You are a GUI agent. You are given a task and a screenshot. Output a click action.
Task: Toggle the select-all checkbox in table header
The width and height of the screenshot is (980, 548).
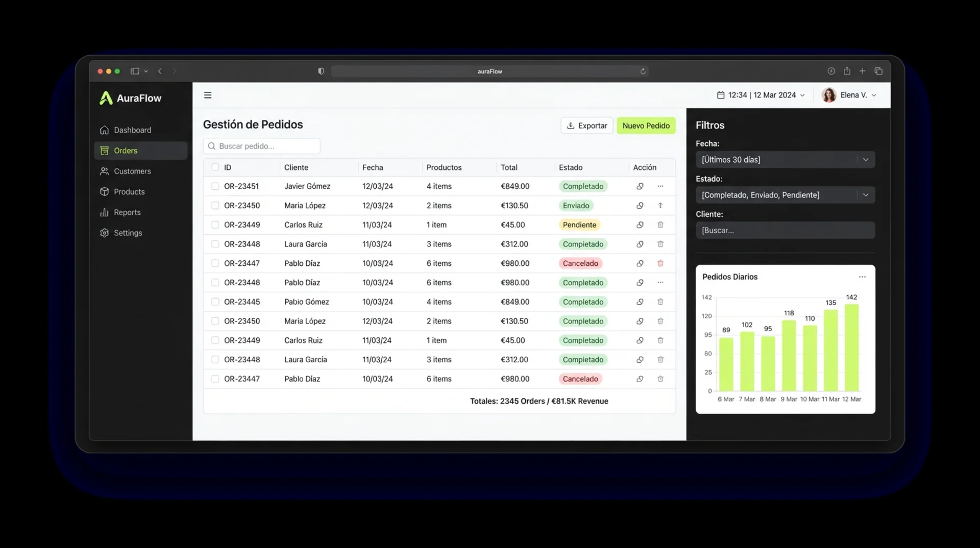click(215, 167)
